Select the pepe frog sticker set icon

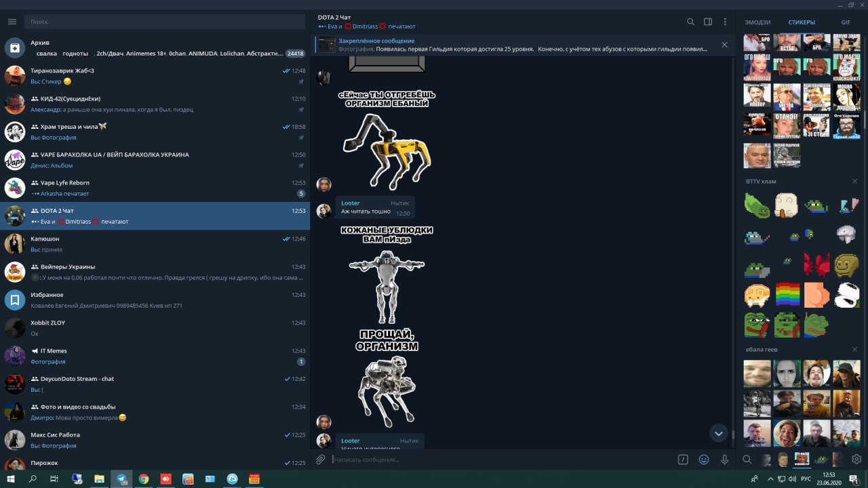point(820,460)
